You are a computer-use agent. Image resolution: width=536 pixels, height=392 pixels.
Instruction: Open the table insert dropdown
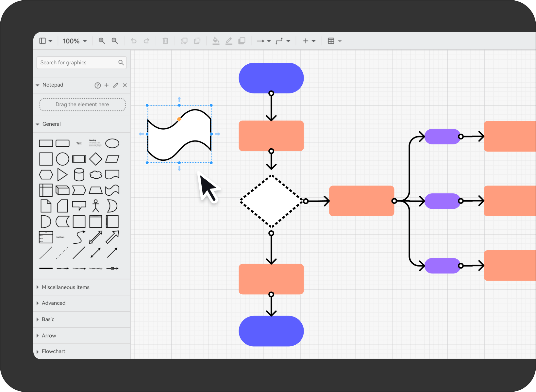point(335,41)
